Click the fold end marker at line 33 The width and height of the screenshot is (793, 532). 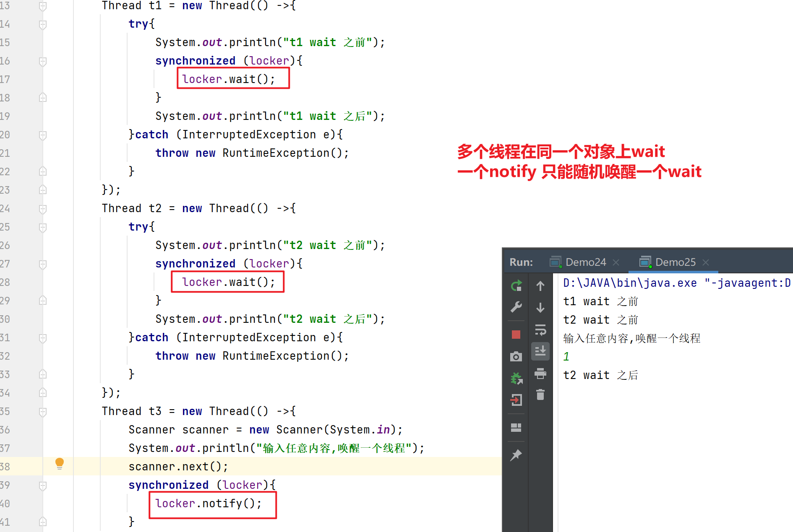[43, 374]
